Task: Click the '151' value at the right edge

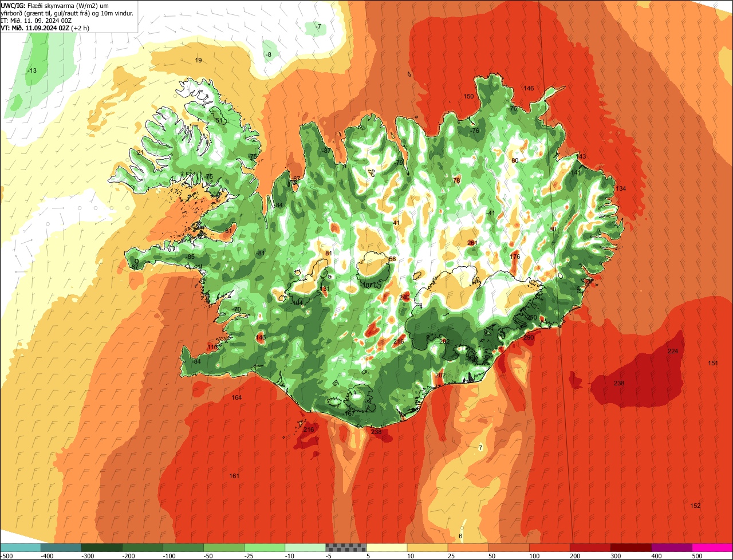Action: pyautogui.click(x=713, y=363)
